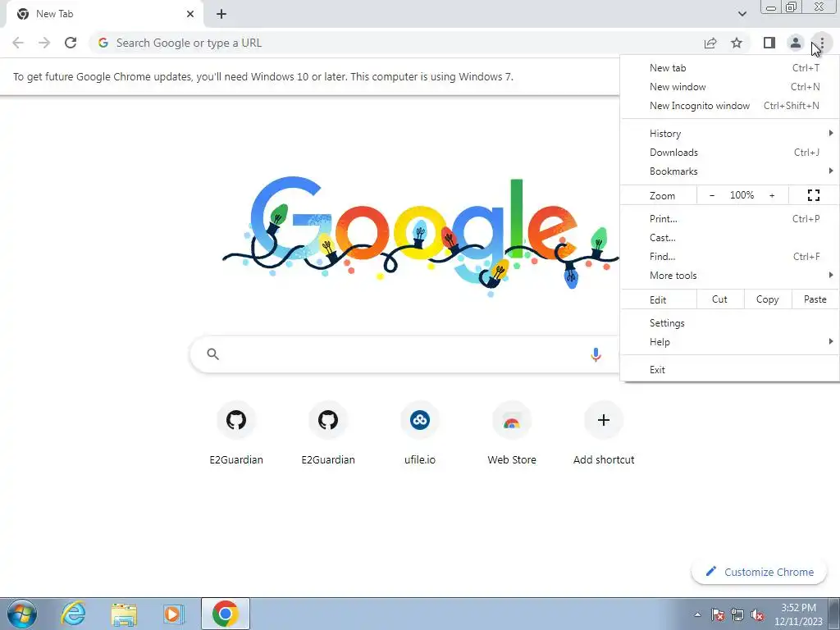Click the Google holiday doodle
The width and height of the screenshot is (840, 630).
(x=421, y=235)
